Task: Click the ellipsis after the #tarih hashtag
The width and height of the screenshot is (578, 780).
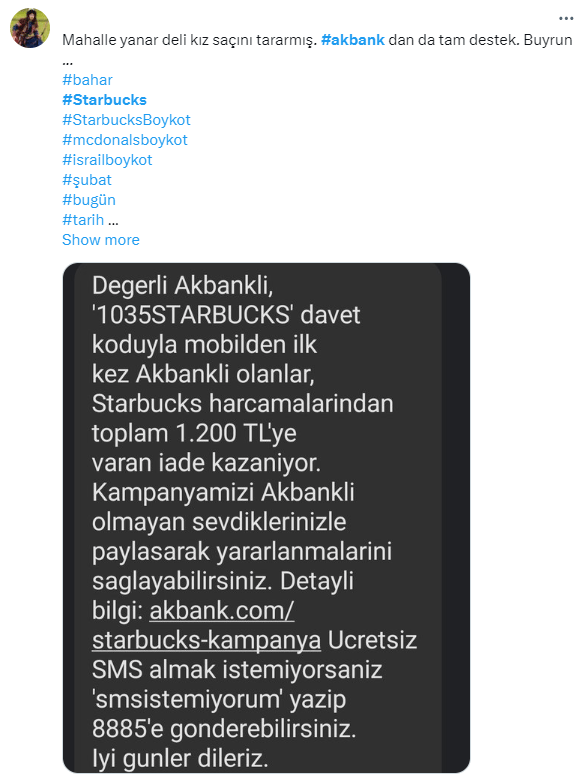Action: pos(113,219)
